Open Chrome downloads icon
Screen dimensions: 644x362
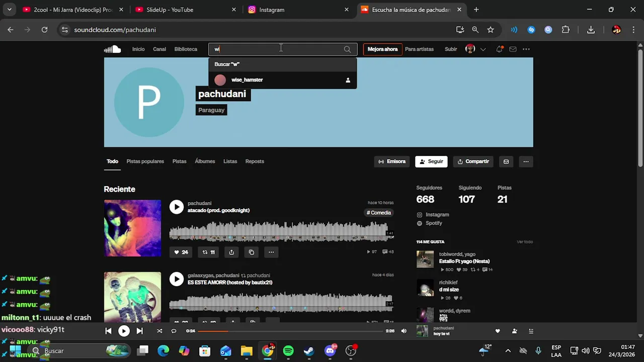(591, 30)
